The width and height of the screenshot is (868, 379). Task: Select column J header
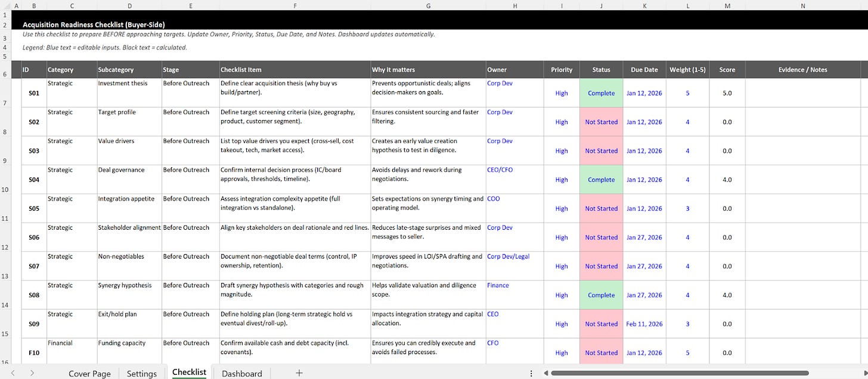[x=601, y=6]
